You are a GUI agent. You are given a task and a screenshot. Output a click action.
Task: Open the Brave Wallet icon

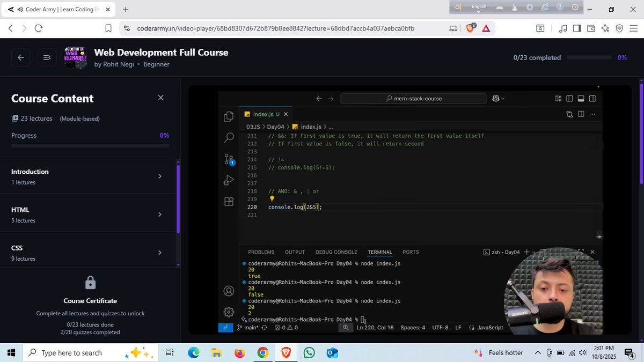(591, 28)
